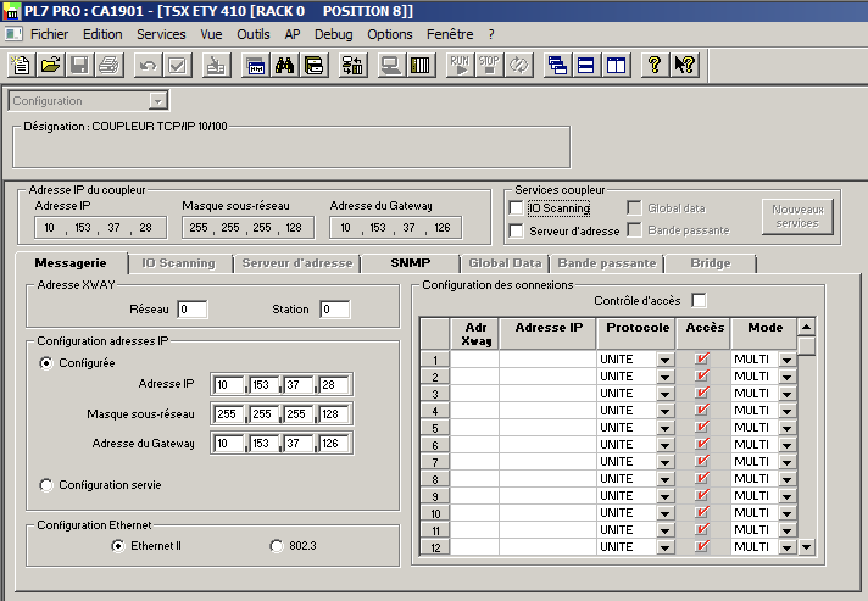The image size is (868, 601).
Task: Click the yellow question mark help icon
Action: coord(655,65)
